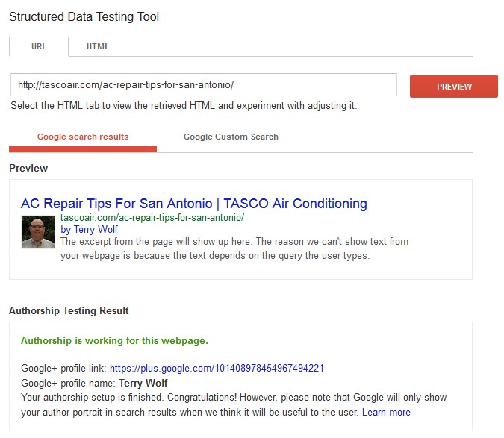
Task: Click the tascoair.com URL input field
Action: coord(204,85)
